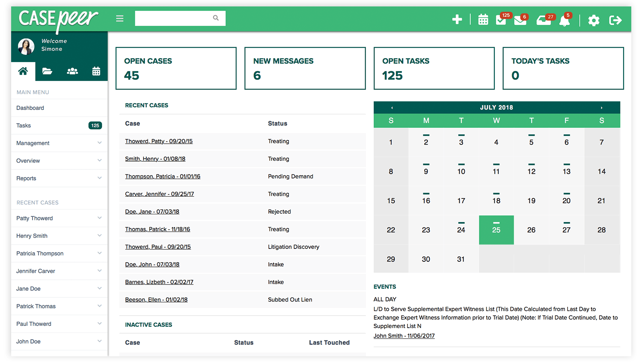Click the Home tab in the sidebar
This screenshot has height=364, width=642.
[x=23, y=71]
